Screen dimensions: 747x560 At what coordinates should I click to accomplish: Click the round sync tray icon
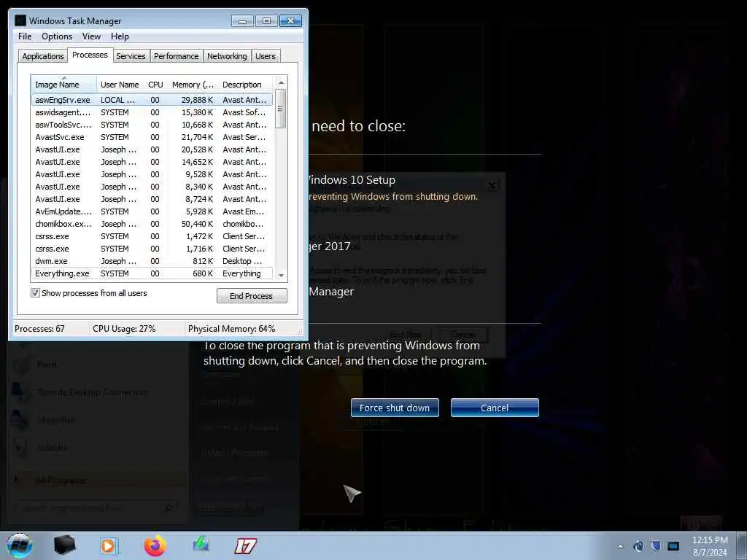tap(638, 546)
